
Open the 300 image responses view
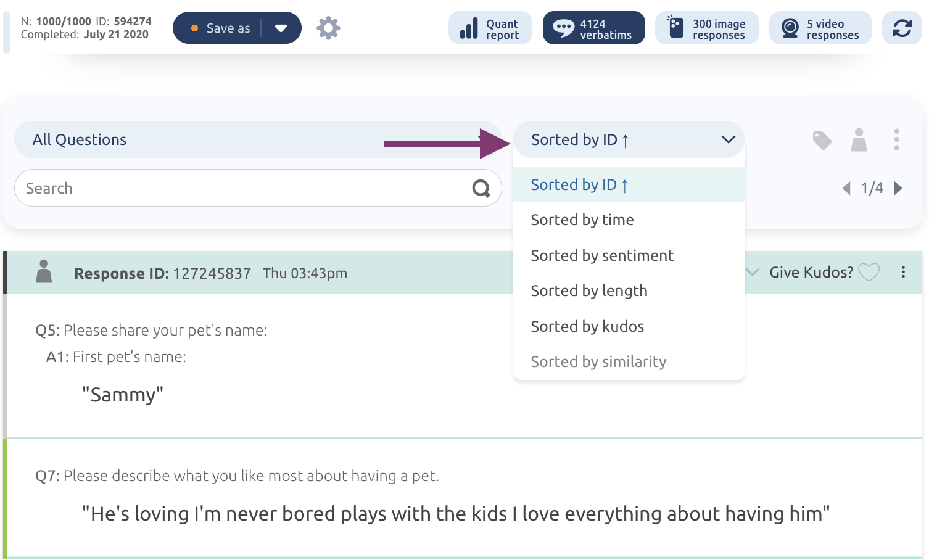tap(707, 28)
